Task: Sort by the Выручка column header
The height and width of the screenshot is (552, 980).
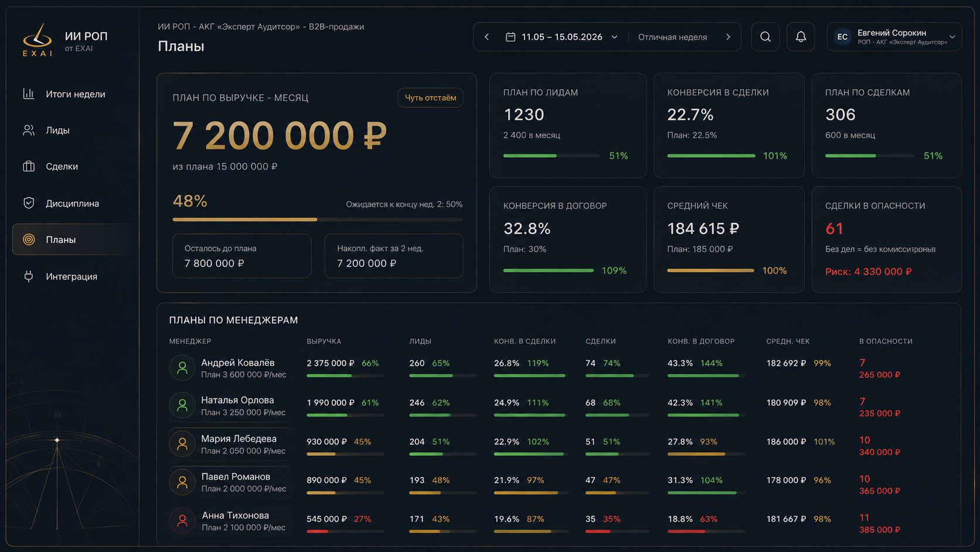Action: pyautogui.click(x=324, y=341)
